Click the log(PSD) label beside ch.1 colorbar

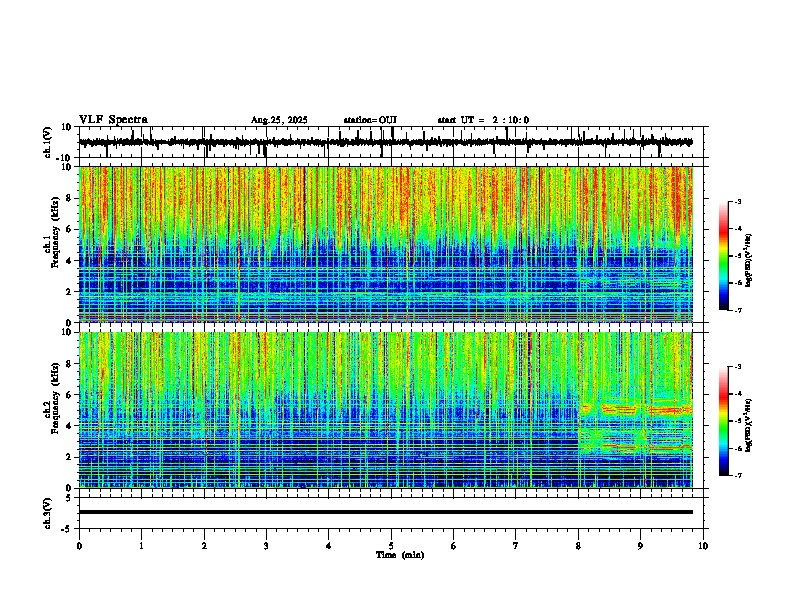click(x=748, y=261)
